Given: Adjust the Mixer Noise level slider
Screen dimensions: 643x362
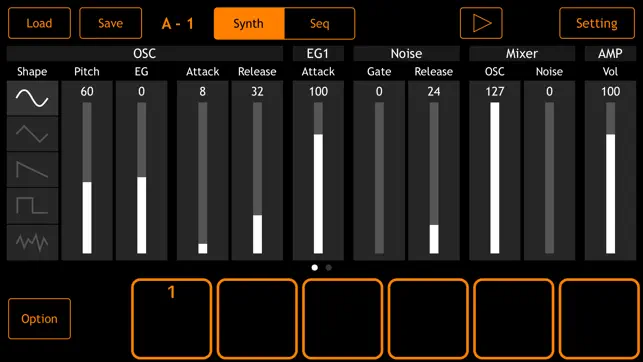Looking at the screenshot, I should pos(550,178).
